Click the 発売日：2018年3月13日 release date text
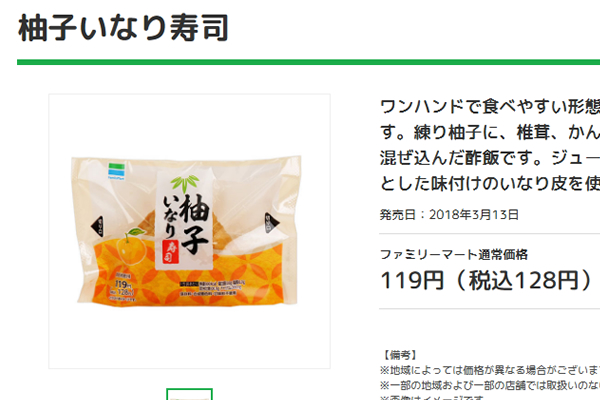The height and width of the screenshot is (400, 600). tap(449, 215)
